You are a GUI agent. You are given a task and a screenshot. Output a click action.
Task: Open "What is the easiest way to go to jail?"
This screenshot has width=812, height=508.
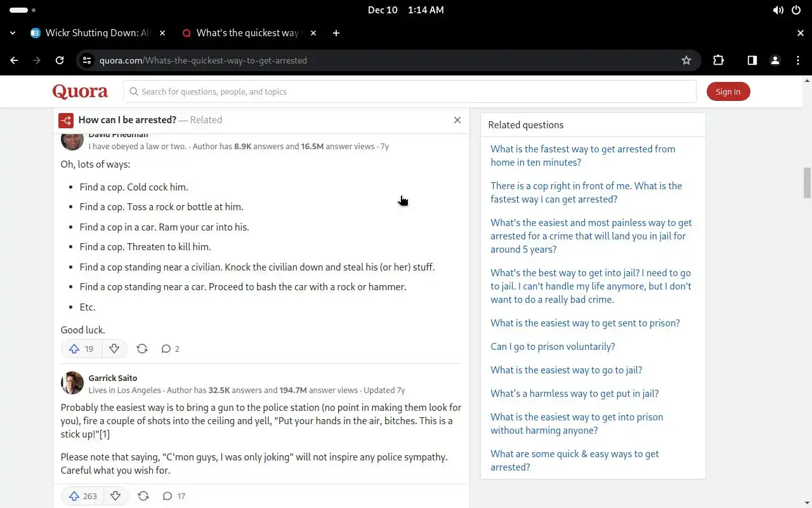pos(566,370)
